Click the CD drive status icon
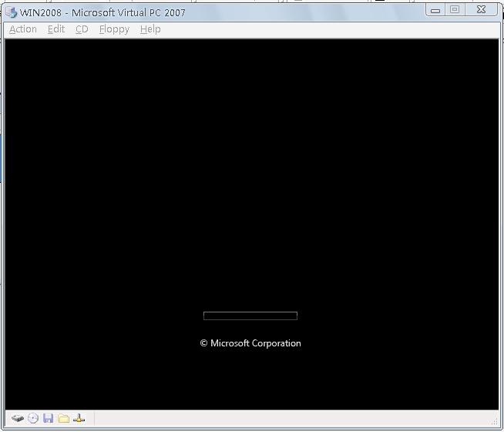504x432 pixels. [33, 418]
